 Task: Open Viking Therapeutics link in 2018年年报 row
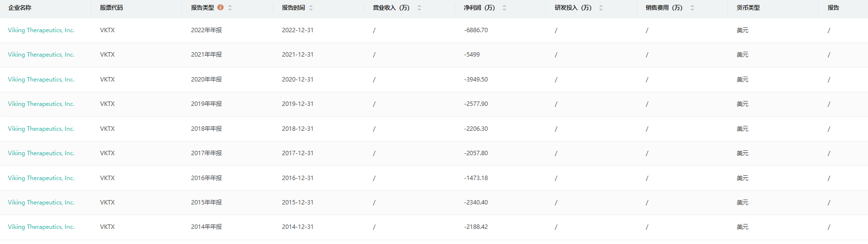tap(41, 129)
